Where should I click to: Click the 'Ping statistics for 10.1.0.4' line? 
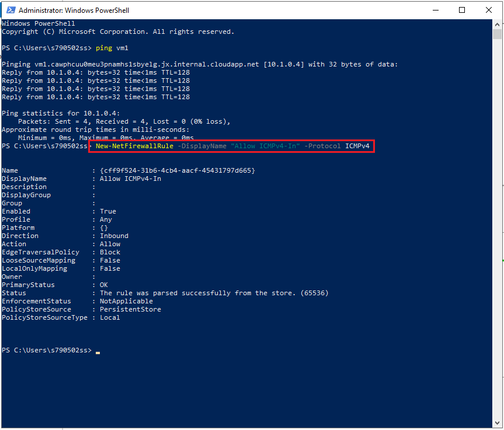pyautogui.click(x=61, y=113)
